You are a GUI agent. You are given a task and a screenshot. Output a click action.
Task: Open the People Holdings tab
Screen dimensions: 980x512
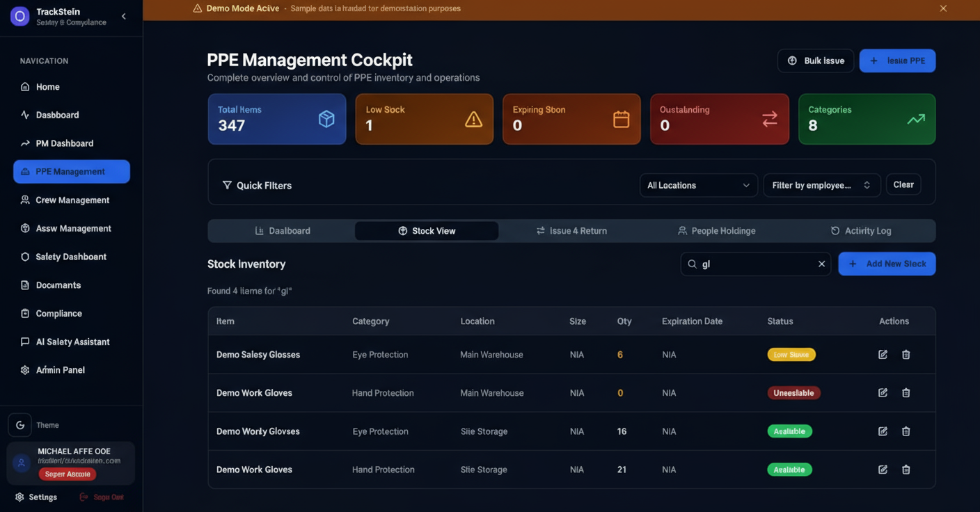716,231
